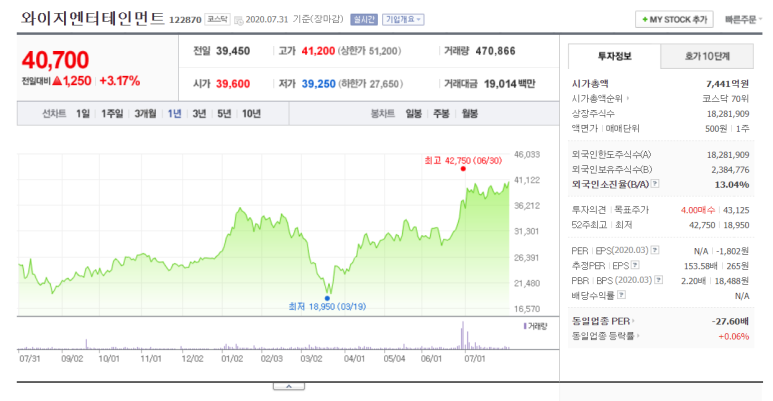
Task: Click the stock code 122870
Action: [185, 20]
